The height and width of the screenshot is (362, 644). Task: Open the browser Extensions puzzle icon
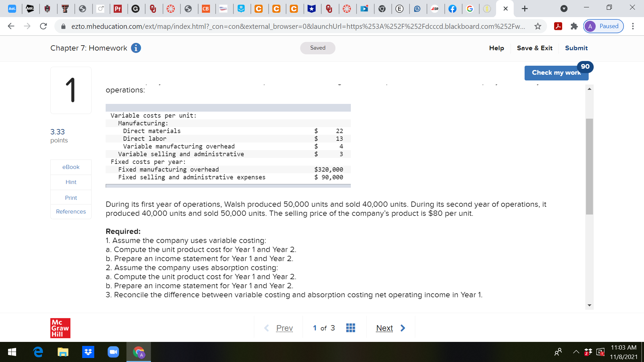coord(574,26)
